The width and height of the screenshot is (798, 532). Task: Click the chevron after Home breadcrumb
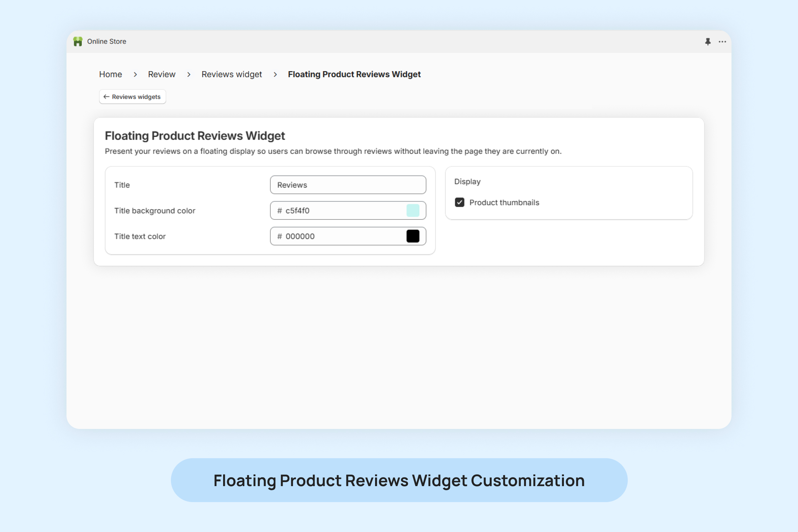(x=135, y=74)
